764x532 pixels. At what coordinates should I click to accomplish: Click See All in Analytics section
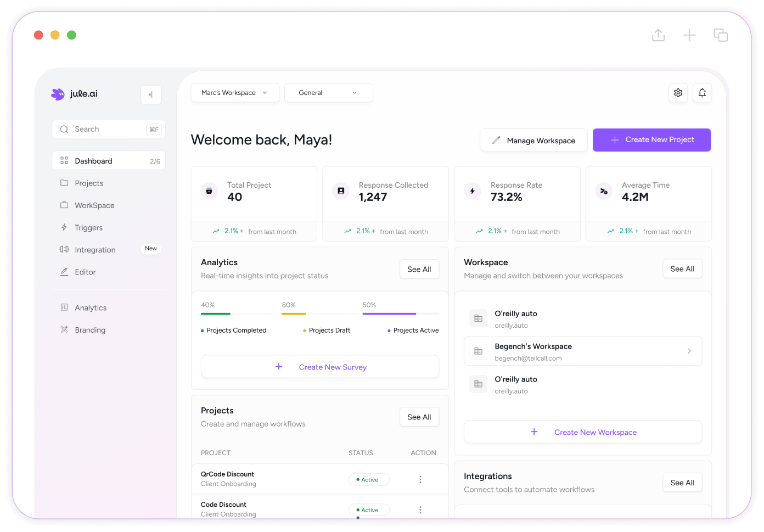(x=419, y=269)
